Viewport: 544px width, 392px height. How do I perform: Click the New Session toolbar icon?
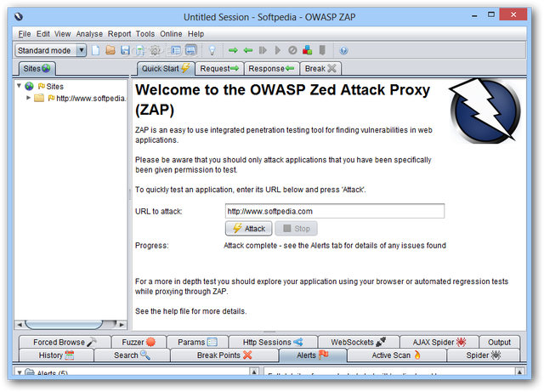(96, 51)
